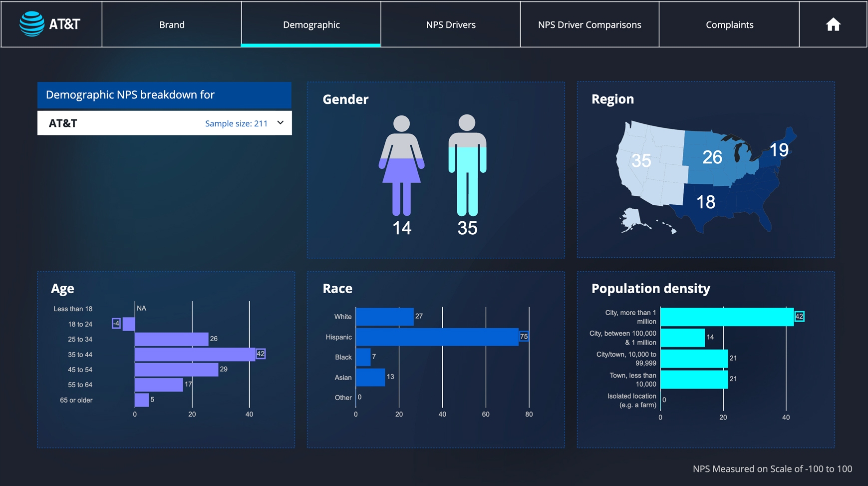Select the male gender figure icon

point(467,165)
